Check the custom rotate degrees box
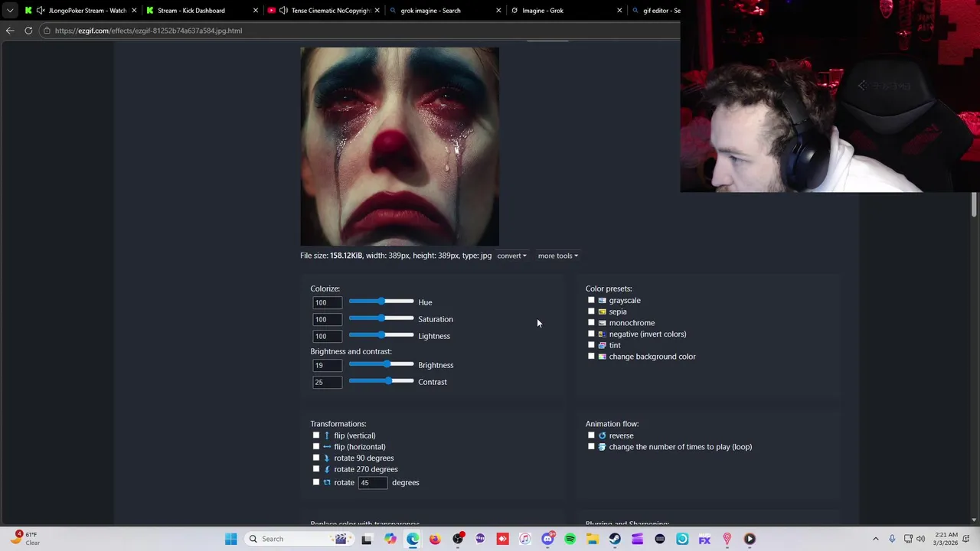This screenshot has width=980, height=551. [316, 482]
